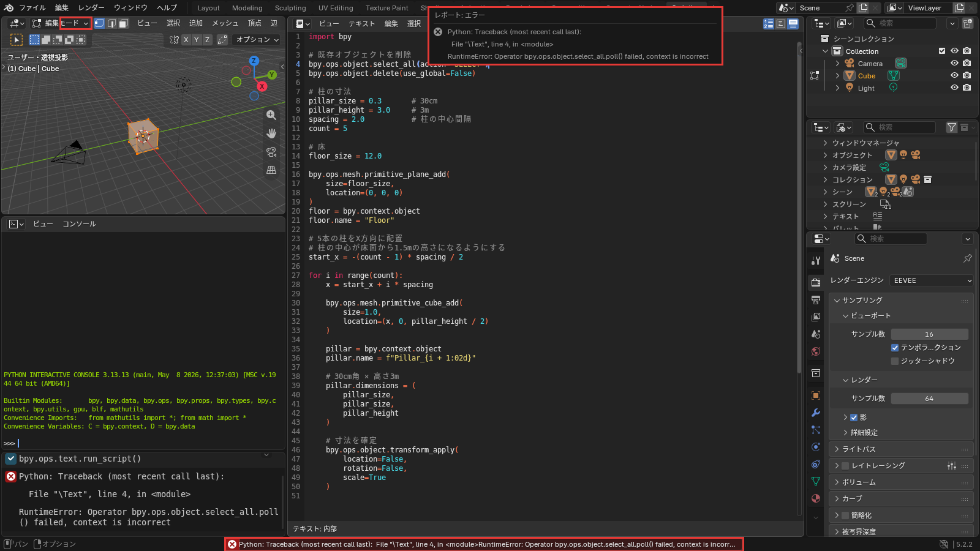Open the Tool properties tab
The width and height of the screenshot is (980, 551).
point(816,260)
